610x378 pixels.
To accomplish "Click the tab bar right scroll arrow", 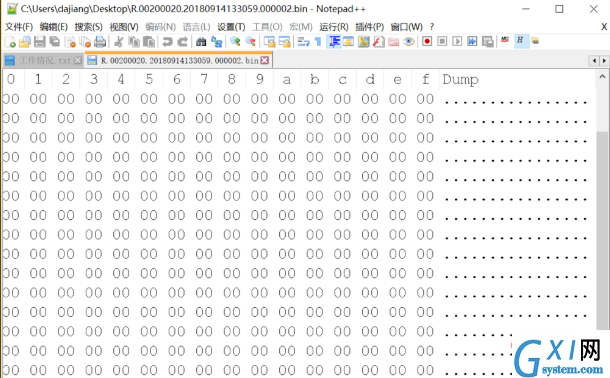I will point(604,61).
